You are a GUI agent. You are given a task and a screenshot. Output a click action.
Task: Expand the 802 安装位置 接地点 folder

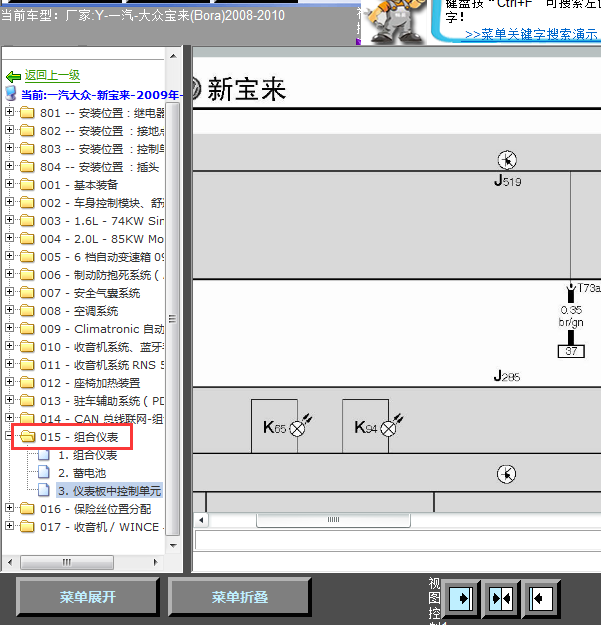coord(10,130)
